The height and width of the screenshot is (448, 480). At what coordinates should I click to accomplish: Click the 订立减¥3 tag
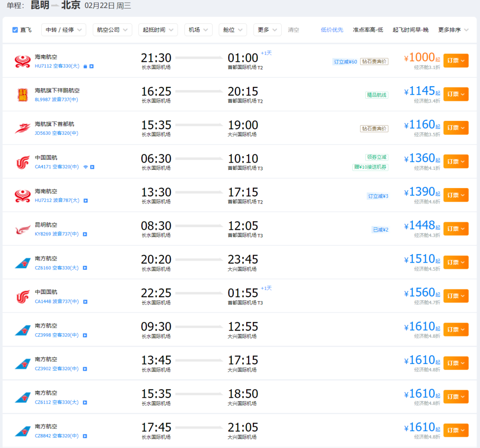pyautogui.click(x=378, y=196)
